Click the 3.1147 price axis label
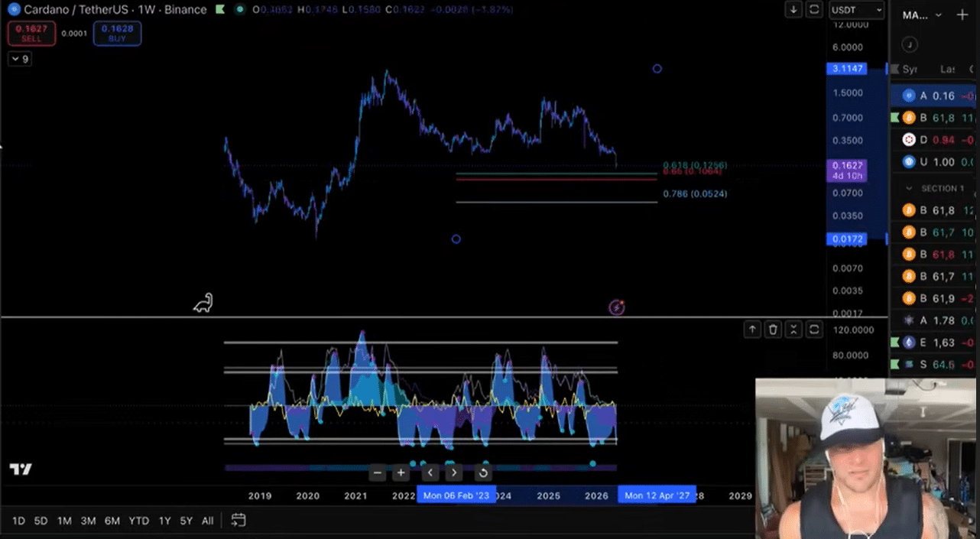The image size is (980, 539). pyautogui.click(x=848, y=69)
